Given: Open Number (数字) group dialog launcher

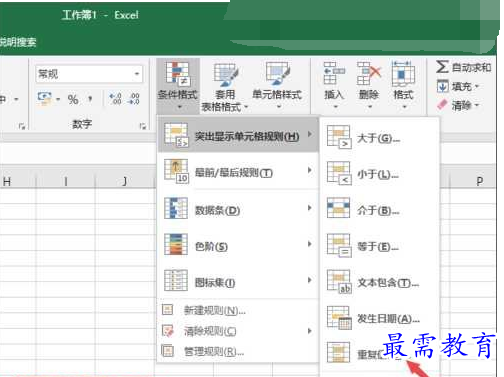Looking at the screenshot, I should (143, 126).
